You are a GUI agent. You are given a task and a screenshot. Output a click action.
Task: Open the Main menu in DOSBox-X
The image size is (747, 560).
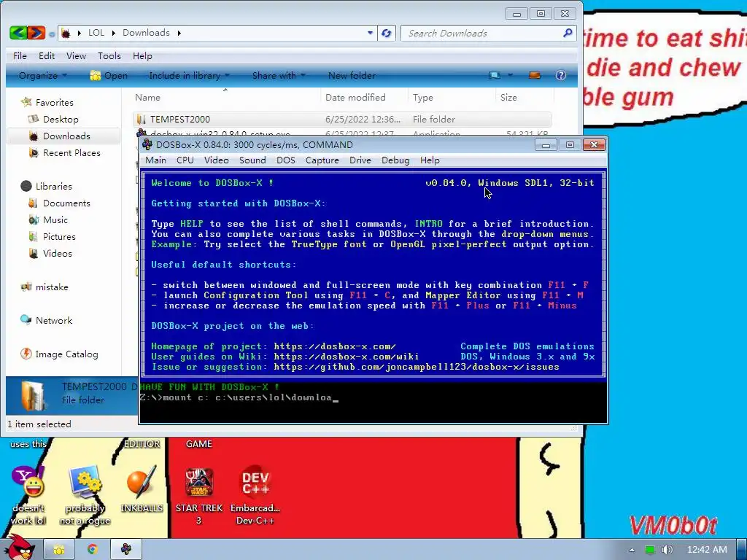(156, 160)
